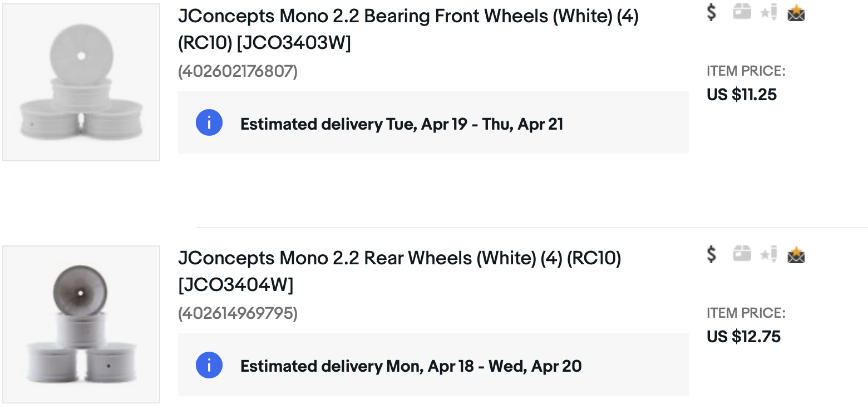Click the blue info icon beside Apr 19 delivery

[x=209, y=123]
